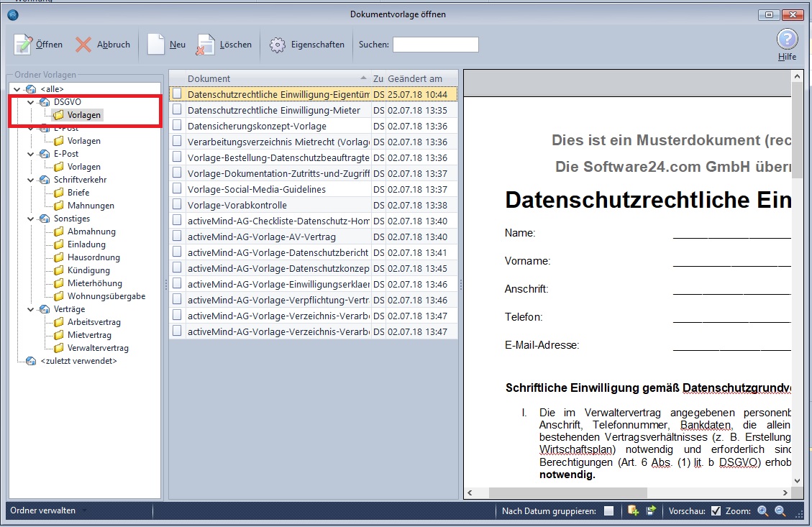This screenshot has height=527, width=812.
Task: Collapse the <alle> root node
Action: pyautogui.click(x=17, y=89)
